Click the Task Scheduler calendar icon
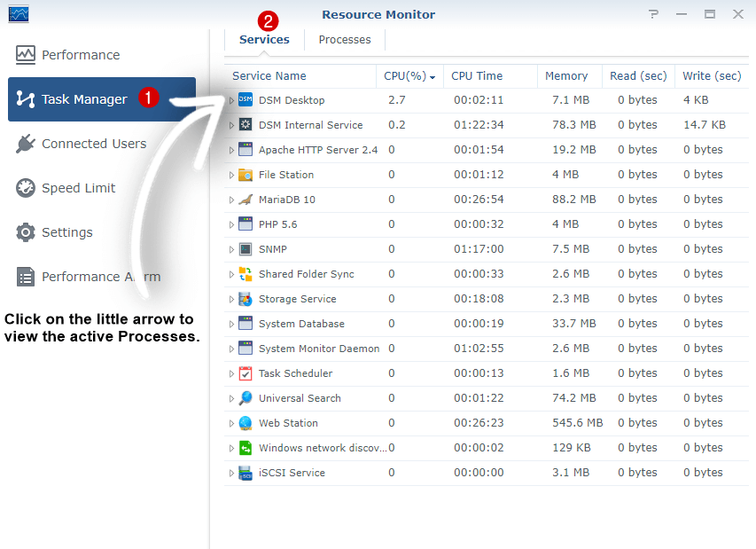 point(246,373)
